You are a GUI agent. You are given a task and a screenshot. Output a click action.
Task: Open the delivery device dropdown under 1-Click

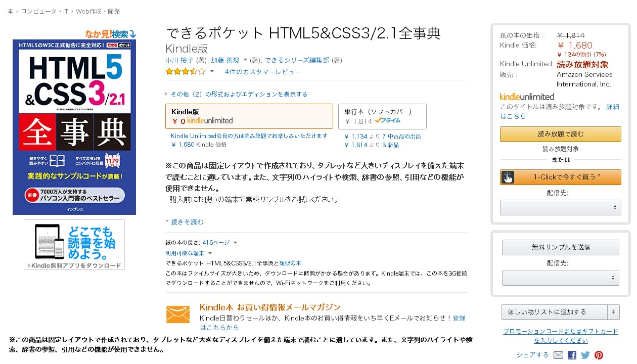click(560, 207)
